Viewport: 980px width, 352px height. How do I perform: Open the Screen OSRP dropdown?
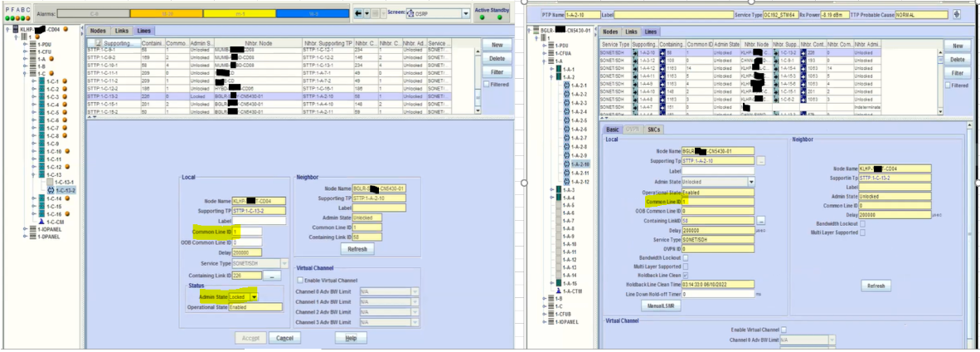[x=465, y=13]
